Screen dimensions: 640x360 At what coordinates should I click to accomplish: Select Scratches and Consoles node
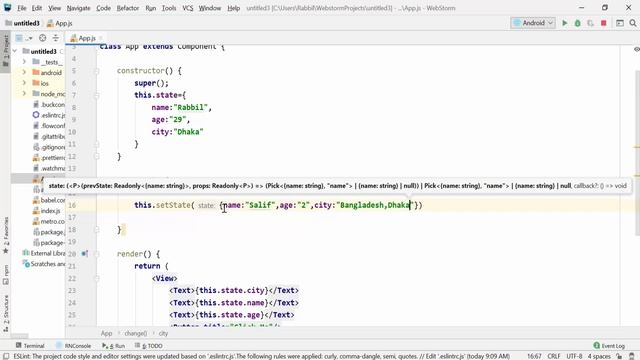(44, 264)
